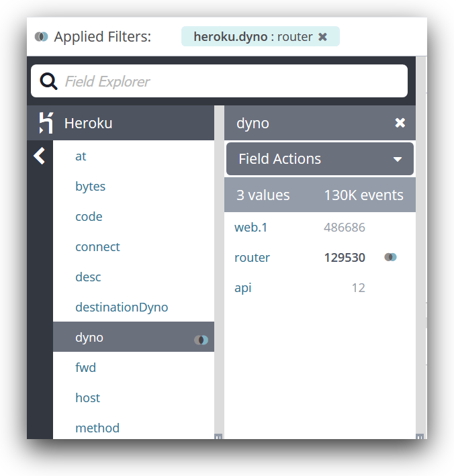Select the method field

(x=97, y=428)
